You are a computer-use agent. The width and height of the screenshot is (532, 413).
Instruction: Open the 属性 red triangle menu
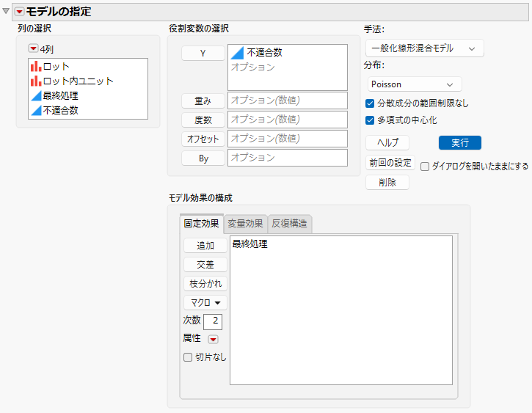point(213,339)
